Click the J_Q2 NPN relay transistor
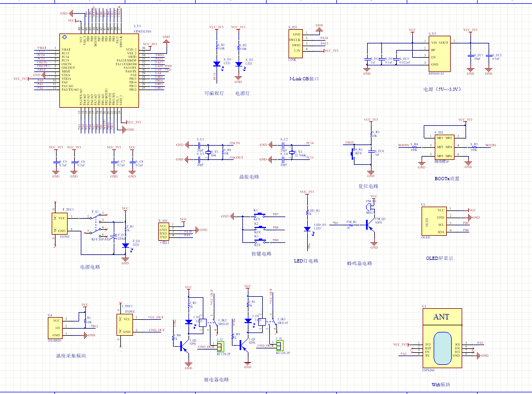The image size is (532, 394). [x=182, y=344]
